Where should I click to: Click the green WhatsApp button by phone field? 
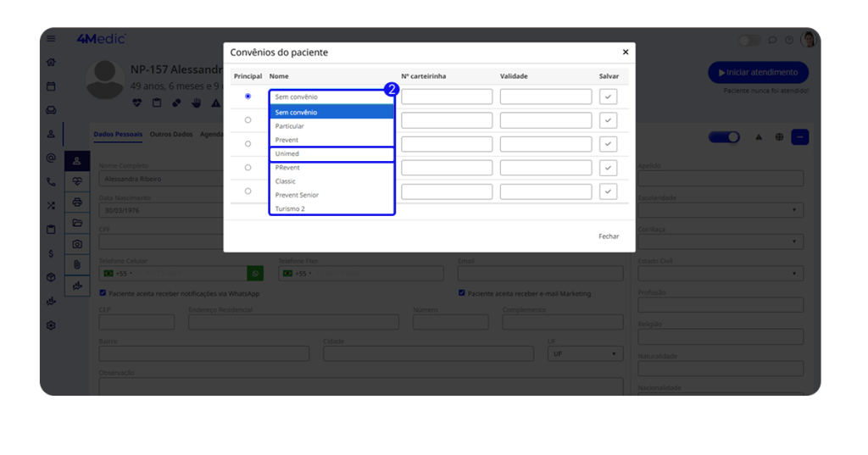click(254, 274)
